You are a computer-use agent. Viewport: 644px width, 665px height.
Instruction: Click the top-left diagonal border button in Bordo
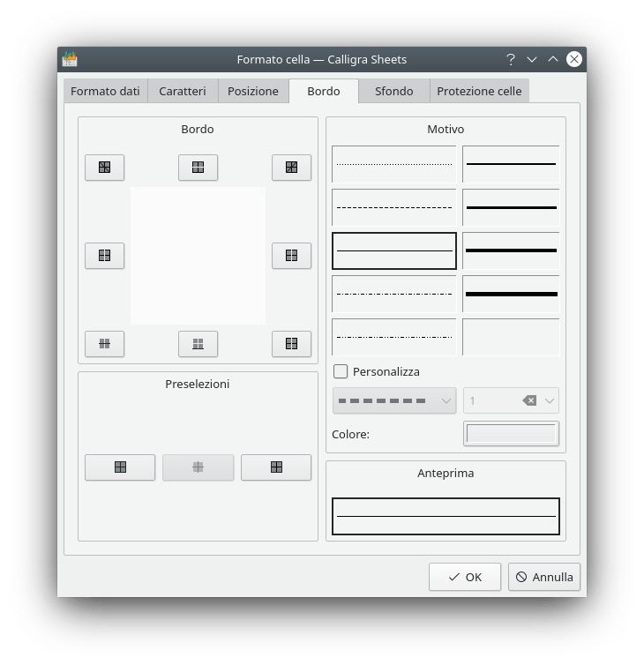click(x=104, y=168)
